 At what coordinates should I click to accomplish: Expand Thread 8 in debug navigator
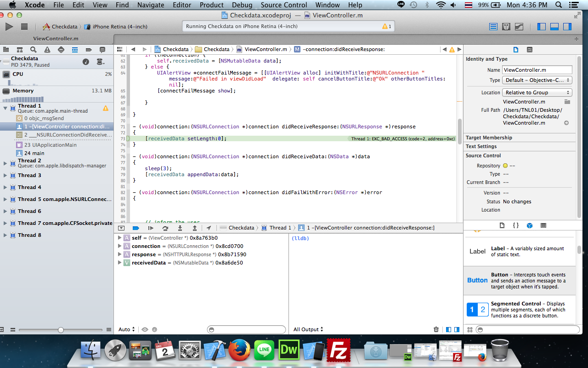[x=5, y=235]
